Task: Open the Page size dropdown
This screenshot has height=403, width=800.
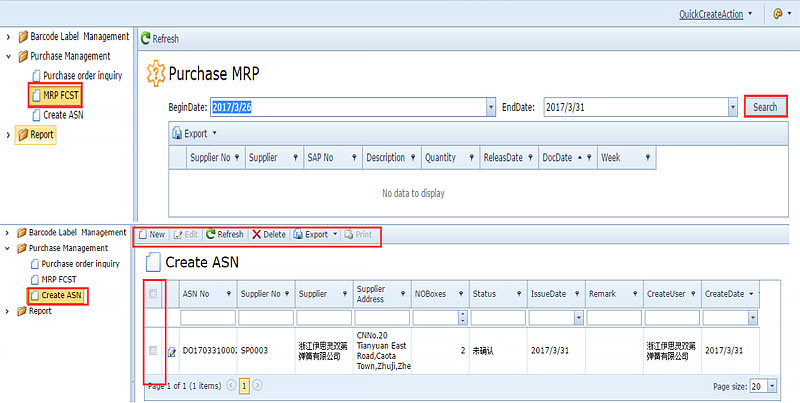Action: (771, 385)
